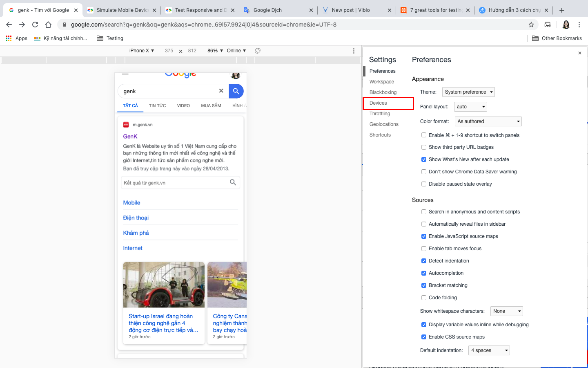Open the iPhone X device selector
Image resolution: width=588 pixels, height=368 pixels.
coord(141,51)
